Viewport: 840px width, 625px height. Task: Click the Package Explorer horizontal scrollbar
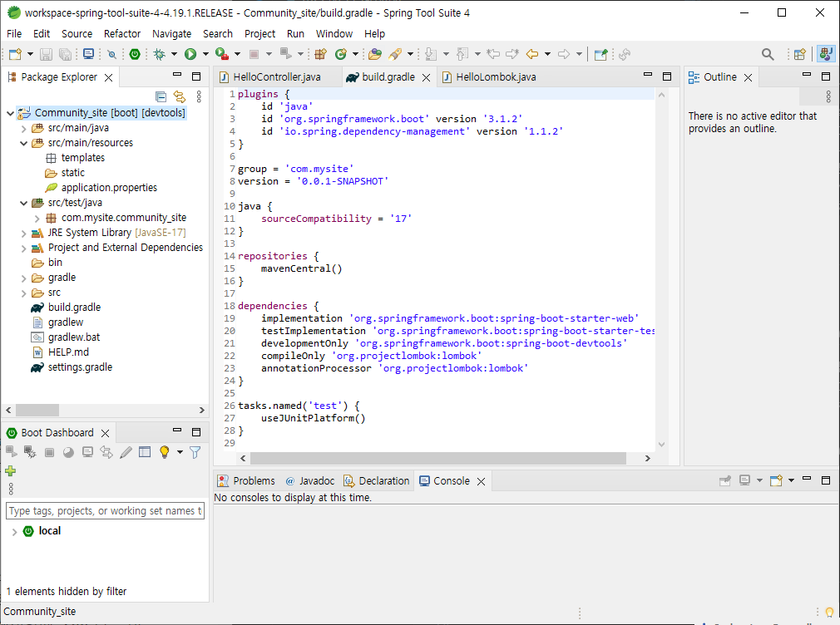37,411
